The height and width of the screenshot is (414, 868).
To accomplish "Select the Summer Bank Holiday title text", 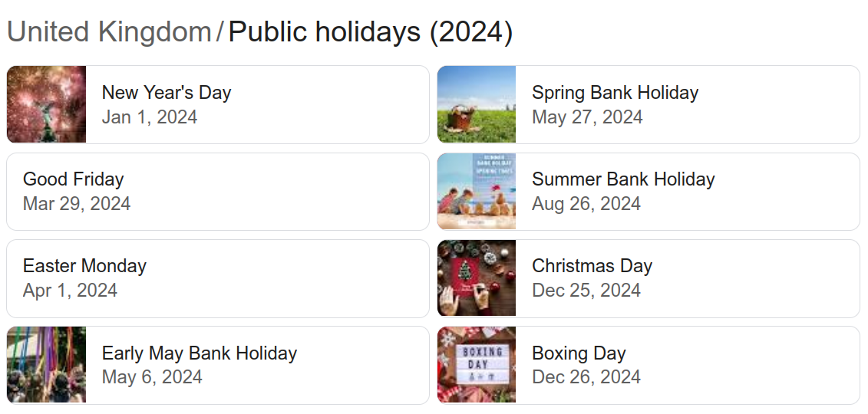I will coord(623,179).
